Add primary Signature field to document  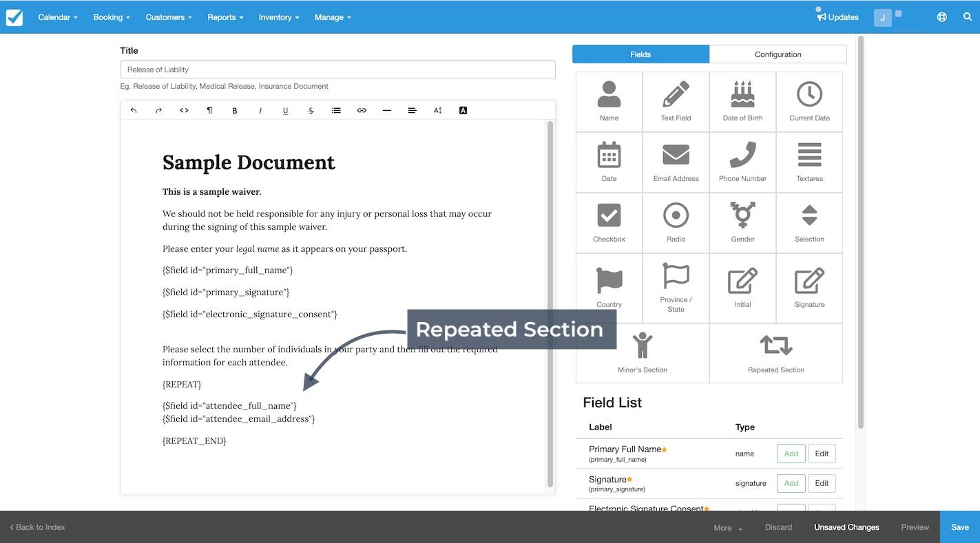tap(791, 483)
